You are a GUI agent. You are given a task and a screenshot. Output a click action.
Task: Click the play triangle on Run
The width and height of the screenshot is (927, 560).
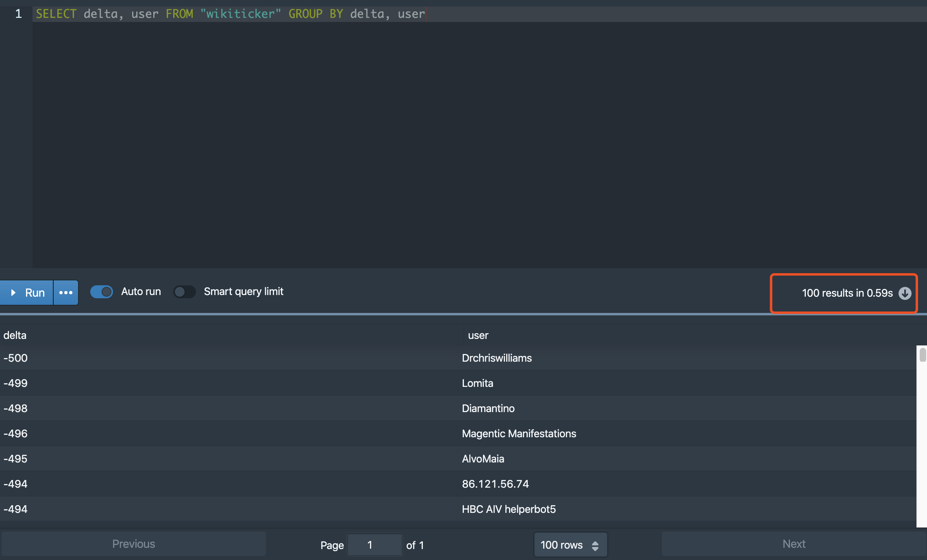click(x=13, y=293)
